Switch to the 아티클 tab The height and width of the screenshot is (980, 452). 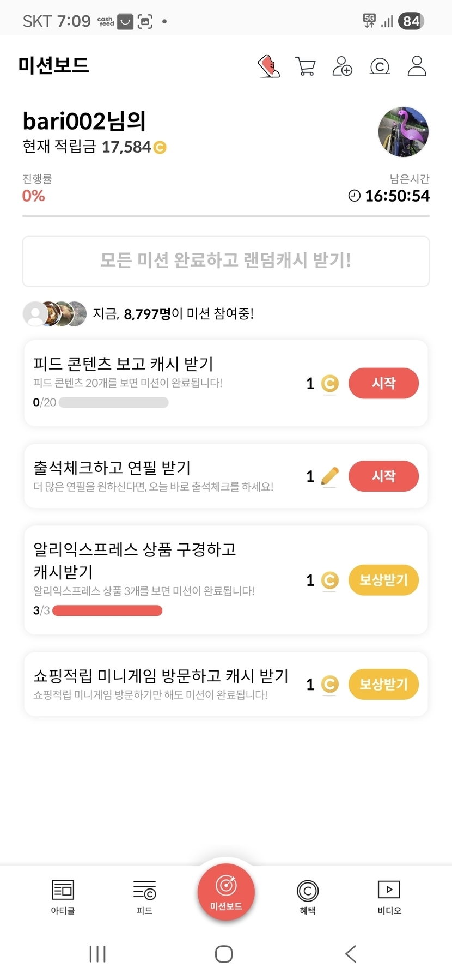[63, 897]
